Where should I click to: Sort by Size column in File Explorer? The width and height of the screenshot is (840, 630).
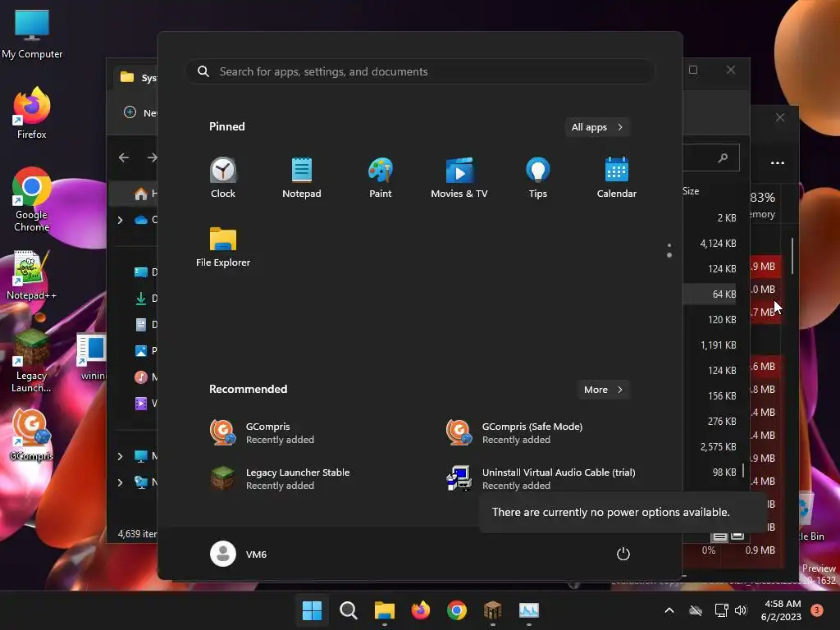[691, 191]
